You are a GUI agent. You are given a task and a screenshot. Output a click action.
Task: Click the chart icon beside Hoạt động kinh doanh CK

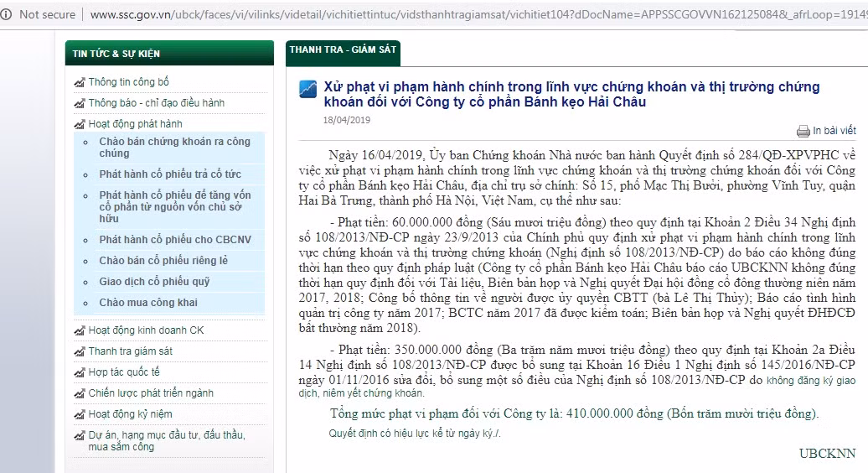[x=80, y=330]
